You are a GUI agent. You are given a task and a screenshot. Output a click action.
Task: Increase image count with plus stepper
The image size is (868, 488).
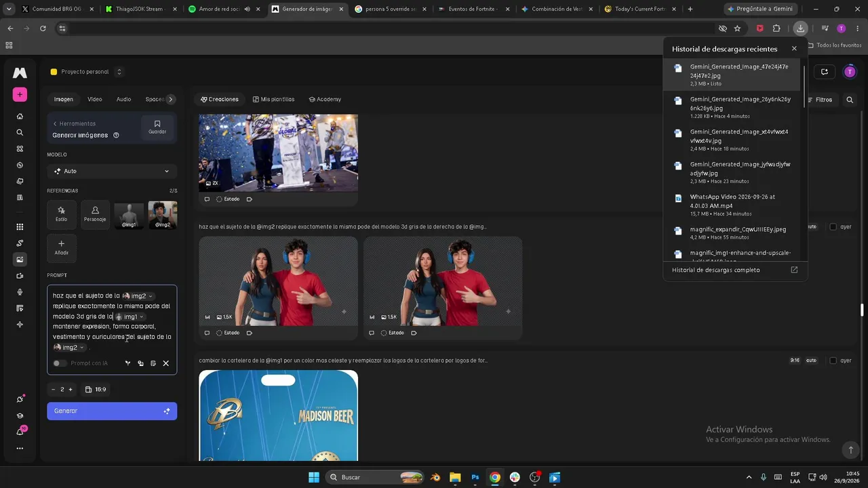71,390
